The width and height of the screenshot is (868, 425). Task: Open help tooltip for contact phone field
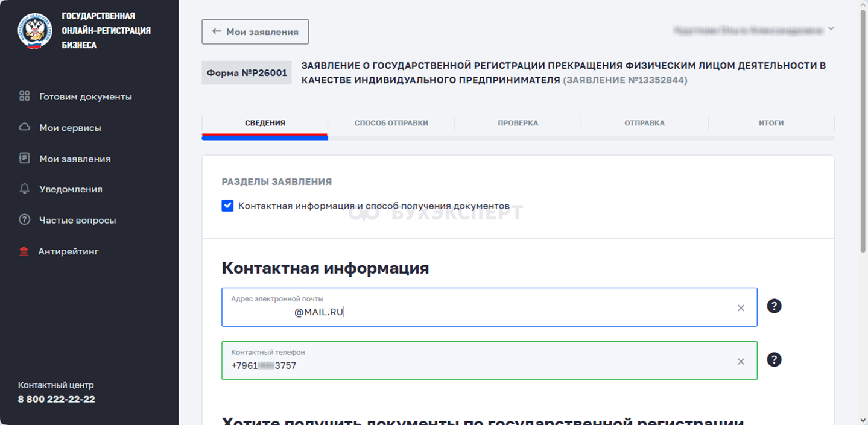[x=774, y=360]
